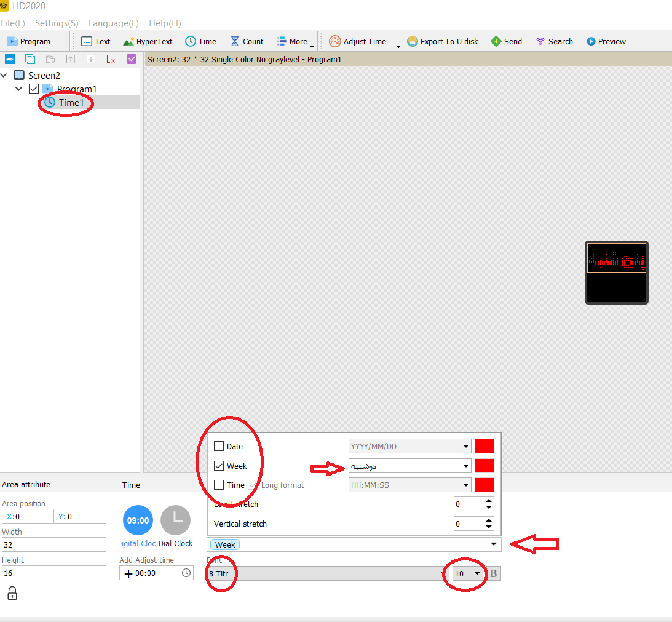This screenshot has height=622, width=672.
Task: Uncheck the Week checkbox
Action: point(219,466)
